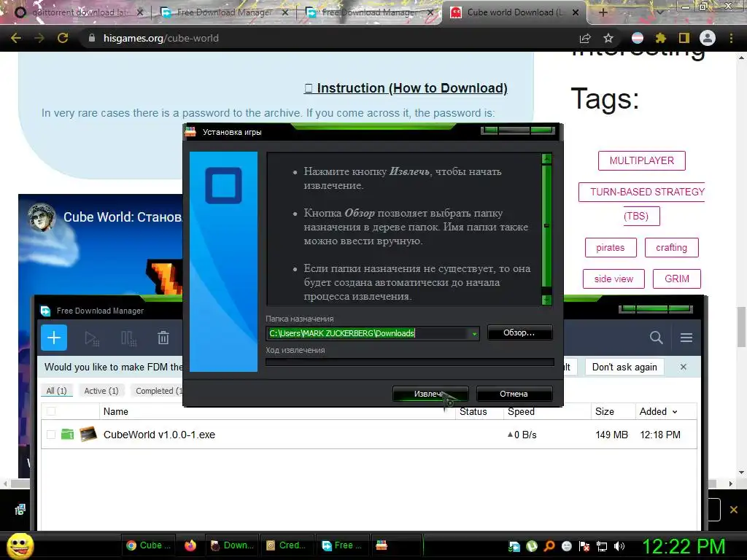Click the FDM tray icon
747x560 pixels.
point(514,546)
